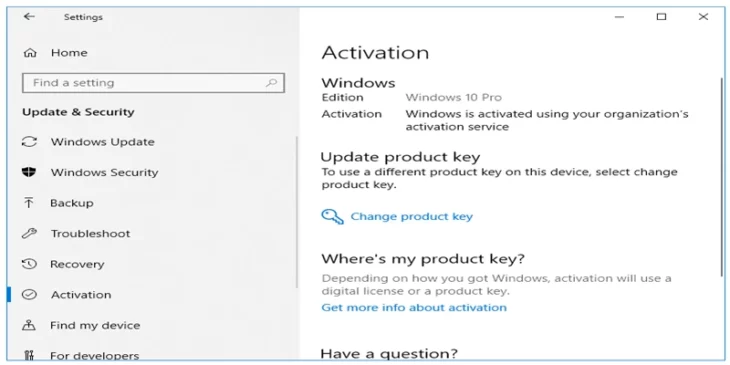The image size is (730, 365).
Task: Minimize the Settings window
Action: [619, 17]
